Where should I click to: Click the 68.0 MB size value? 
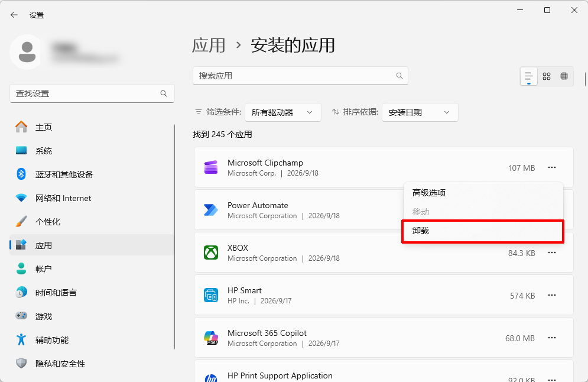(x=520, y=338)
